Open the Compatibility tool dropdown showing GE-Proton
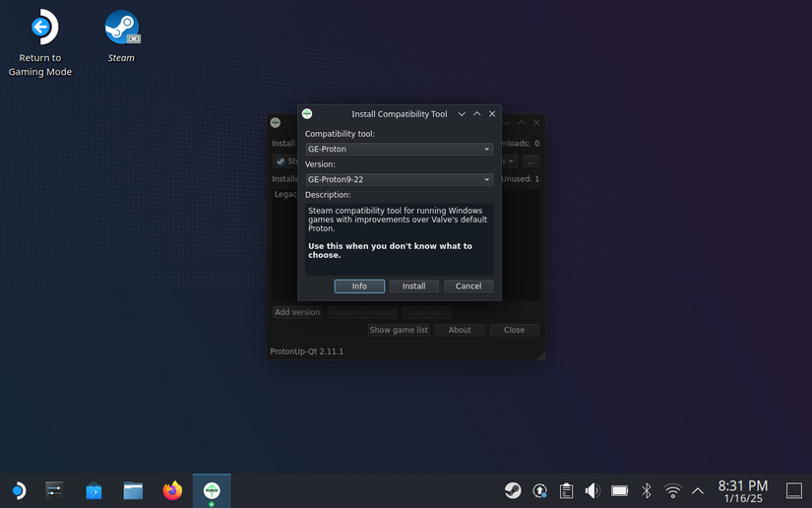812x508 pixels. tap(399, 149)
